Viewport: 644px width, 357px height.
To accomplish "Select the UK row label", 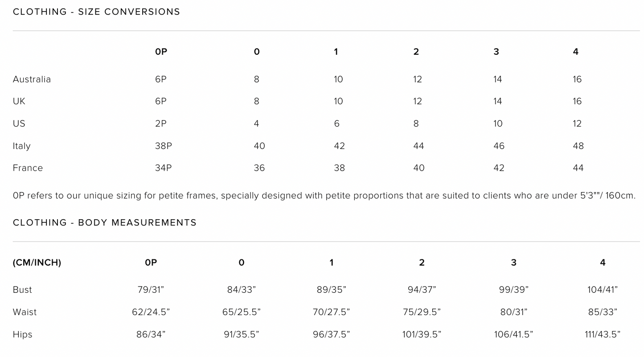I will pos(19,102).
